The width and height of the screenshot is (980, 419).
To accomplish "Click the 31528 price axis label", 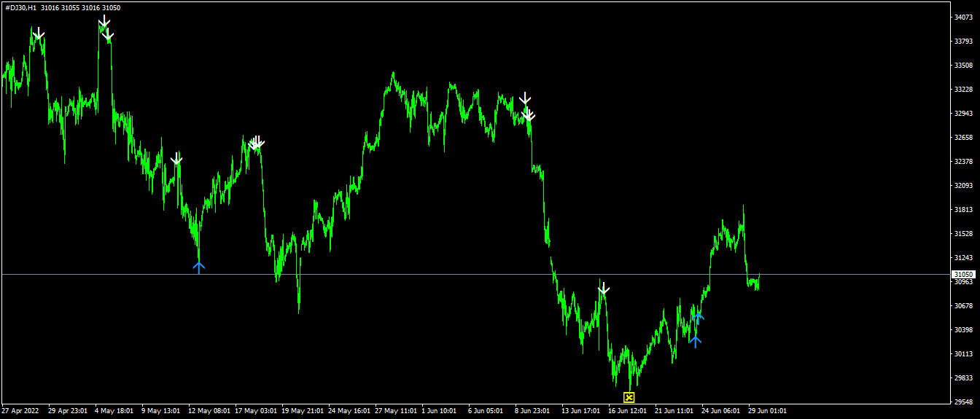I will click(963, 233).
